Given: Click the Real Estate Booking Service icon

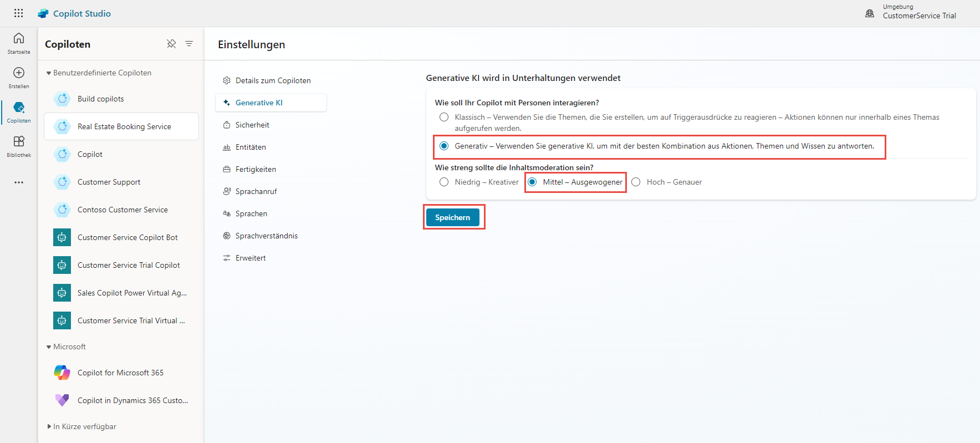Looking at the screenshot, I should click(62, 126).
